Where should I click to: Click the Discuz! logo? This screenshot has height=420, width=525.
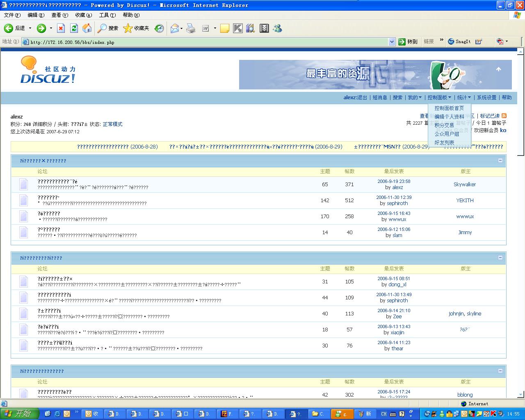[x=48, y=70]
